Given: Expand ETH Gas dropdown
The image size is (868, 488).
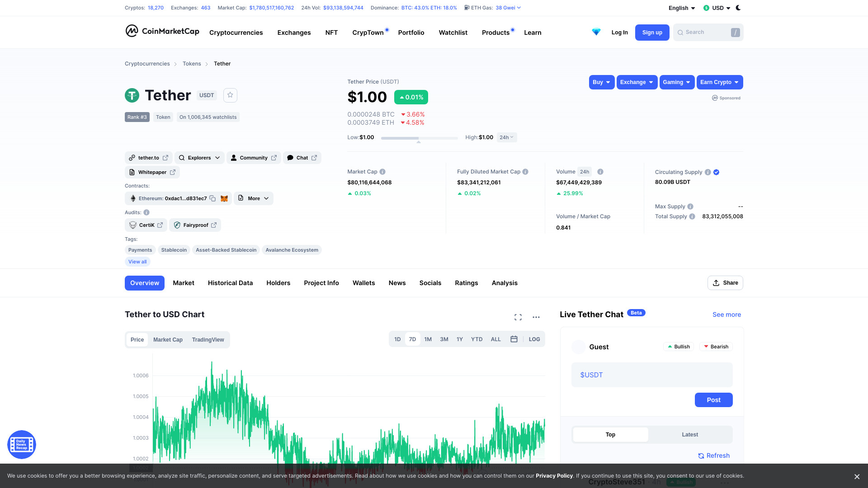Looking at the screenshot, I should pyautogui.click(x=508, y=8).
